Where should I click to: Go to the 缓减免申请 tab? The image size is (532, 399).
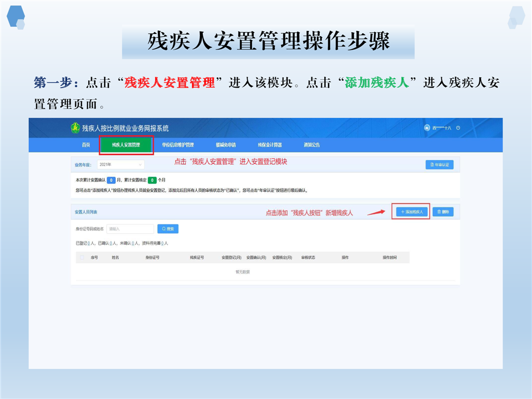point(226,145)
